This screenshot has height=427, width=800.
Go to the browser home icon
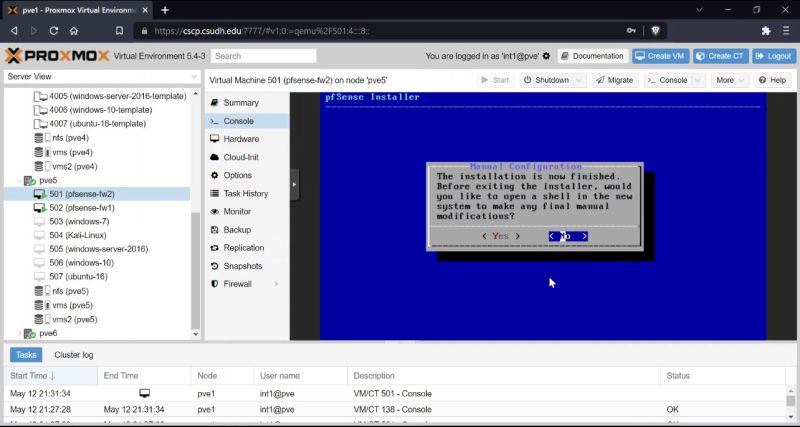tap(74, 31)
